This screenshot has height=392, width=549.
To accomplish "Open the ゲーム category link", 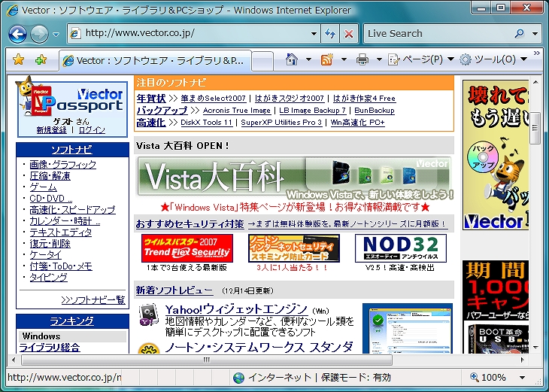I will (x=43, y=187).
